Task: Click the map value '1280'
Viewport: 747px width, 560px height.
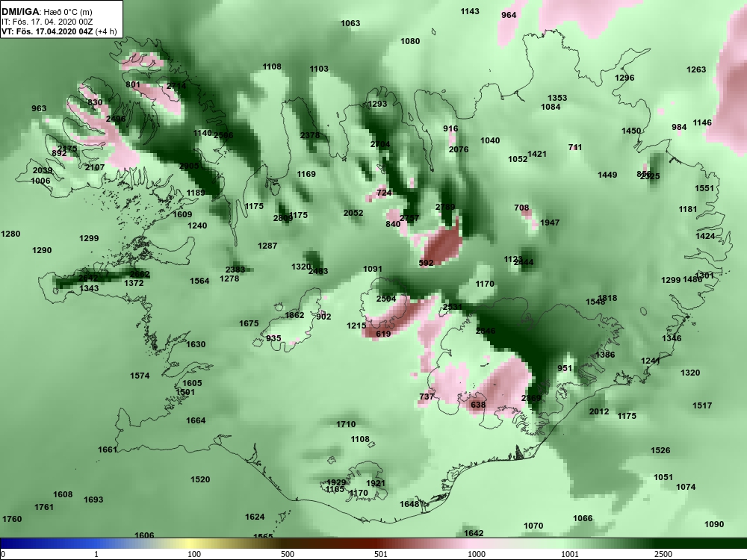Action: (10, 234)
